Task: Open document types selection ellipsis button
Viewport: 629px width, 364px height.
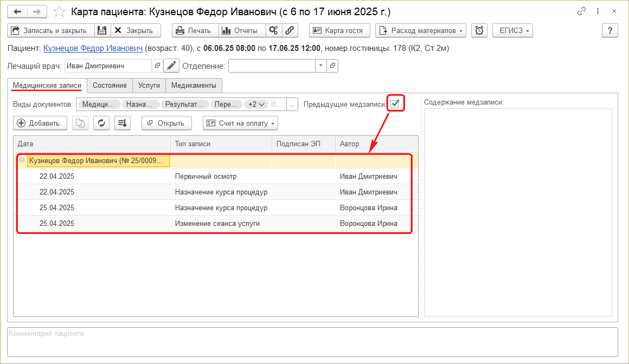Action: coord(292,104)
